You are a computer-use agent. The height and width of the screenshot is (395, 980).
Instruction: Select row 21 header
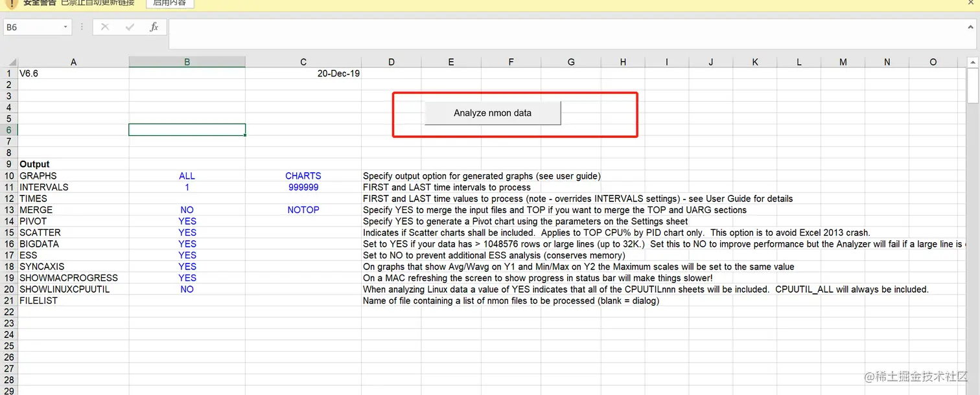[x=8, y=300]
